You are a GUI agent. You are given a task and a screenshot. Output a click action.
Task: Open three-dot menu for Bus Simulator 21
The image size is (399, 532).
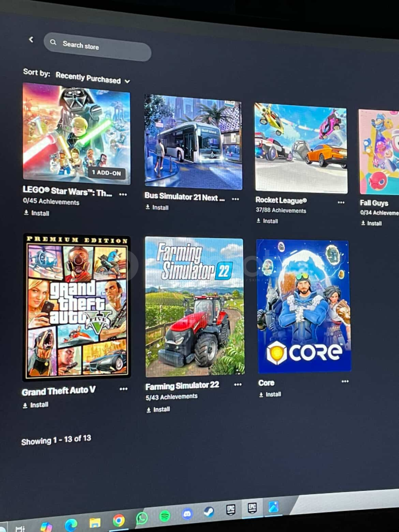(235, 199)
